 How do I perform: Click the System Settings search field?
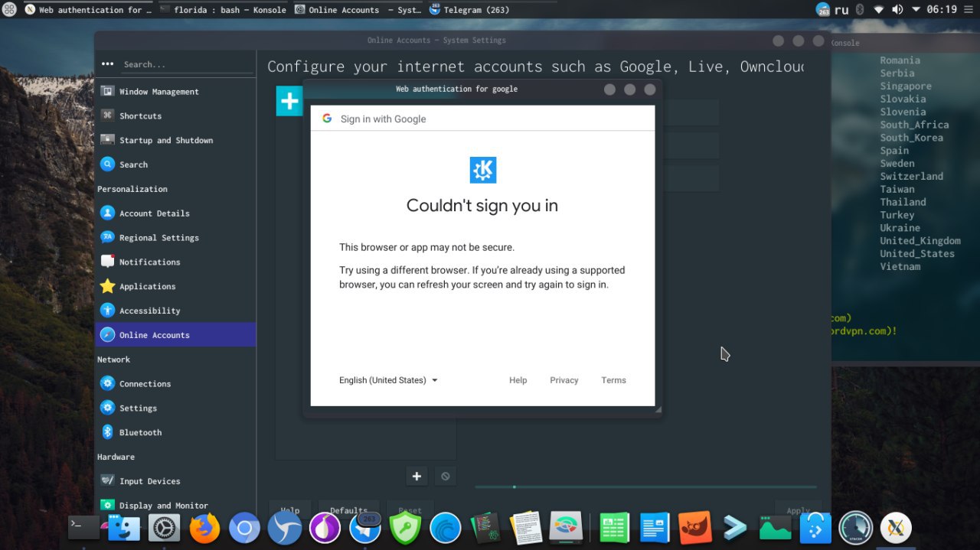(x=188, y=64)
